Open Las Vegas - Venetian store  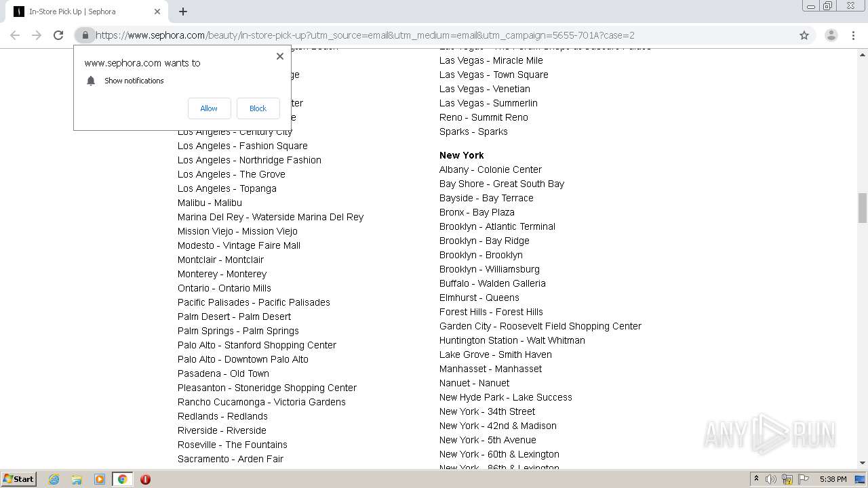485,89
